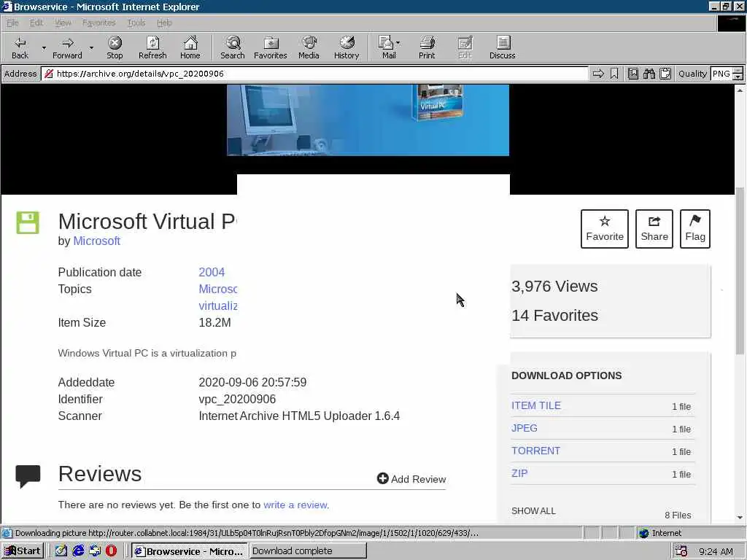Screen dimensions: 747x560
Task: Open the View menu
Action: pyautogui.click(x=63, y=23)
